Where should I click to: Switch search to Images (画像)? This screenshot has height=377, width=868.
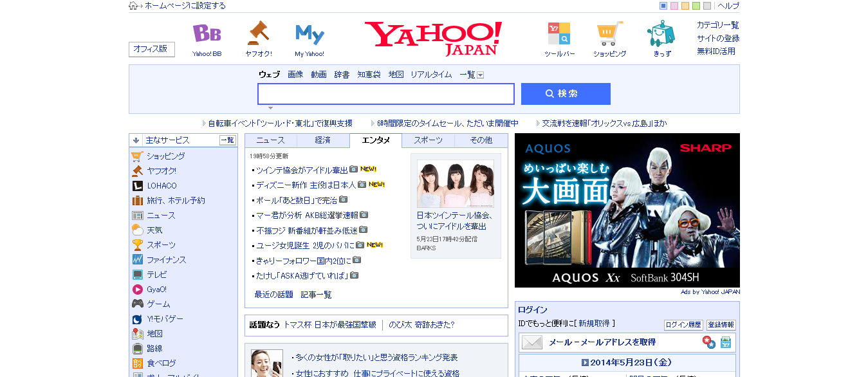coord(295,75)
